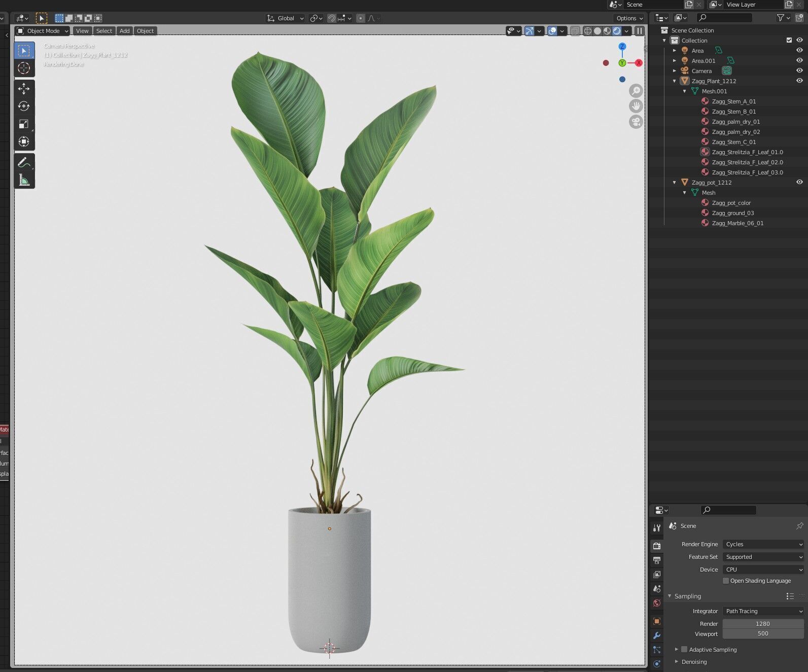Open the World properties tab
The height and width of the screenshot is (672, 808).
[657, 603]
